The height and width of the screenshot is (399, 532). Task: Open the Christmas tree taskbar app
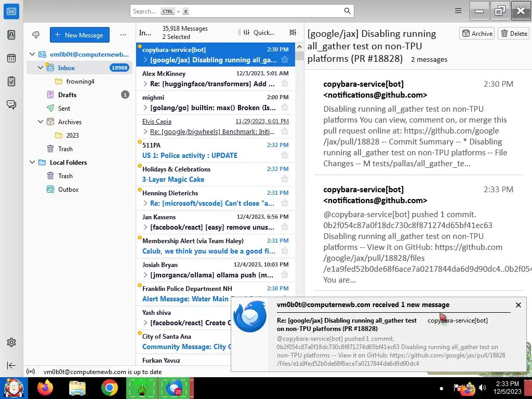(x=141, y=388)
